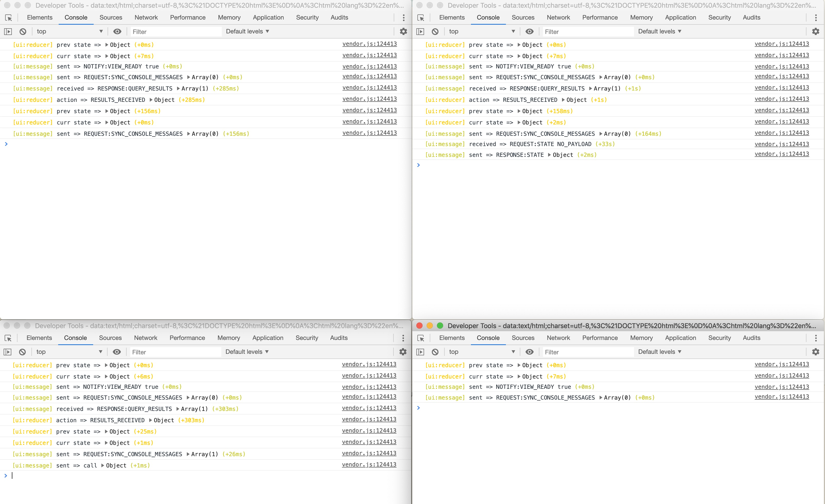
Task: Show the console sidebar in bottom-left window
Action: 7,352
